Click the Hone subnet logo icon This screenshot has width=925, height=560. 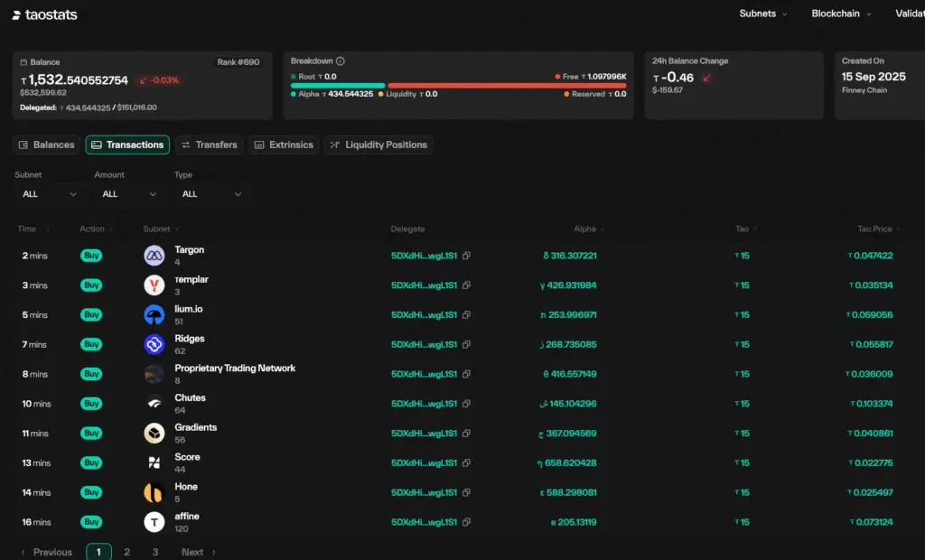154,492
